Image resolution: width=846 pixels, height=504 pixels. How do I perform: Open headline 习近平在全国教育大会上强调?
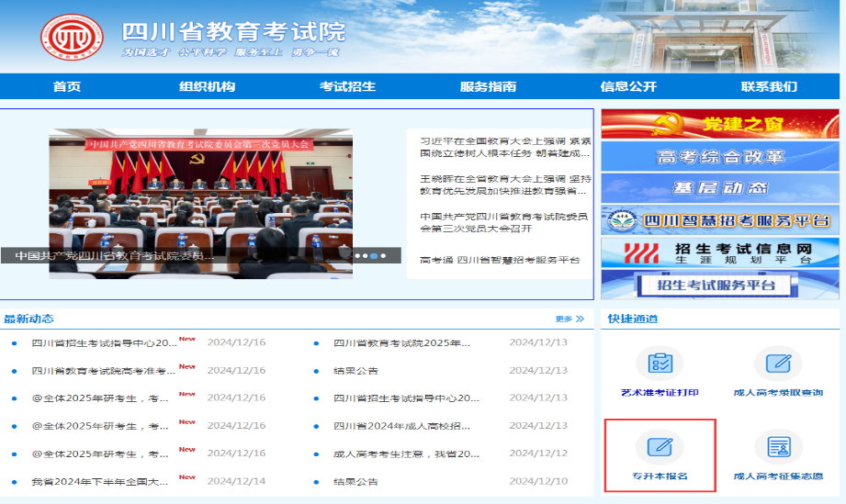point(505,147)
